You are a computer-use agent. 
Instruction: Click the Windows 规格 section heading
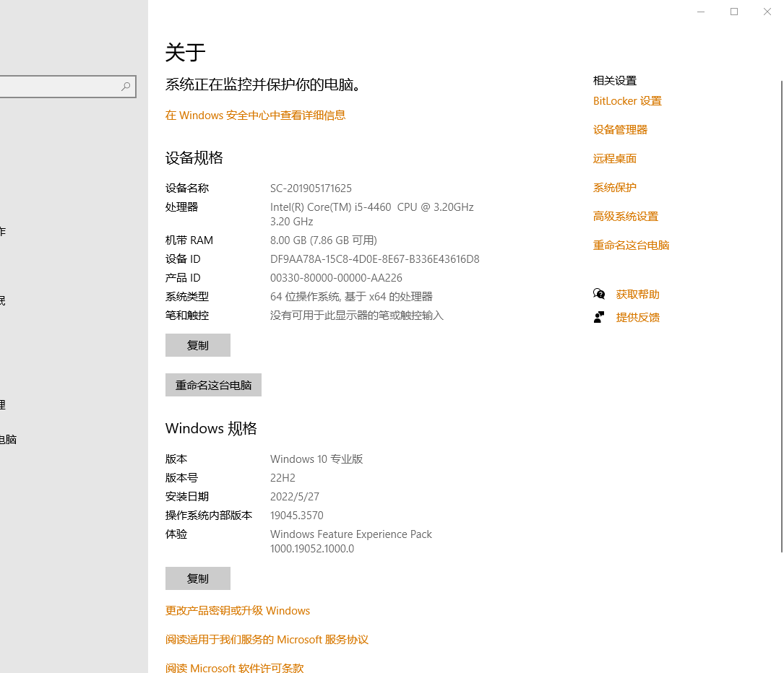point(211,429)
